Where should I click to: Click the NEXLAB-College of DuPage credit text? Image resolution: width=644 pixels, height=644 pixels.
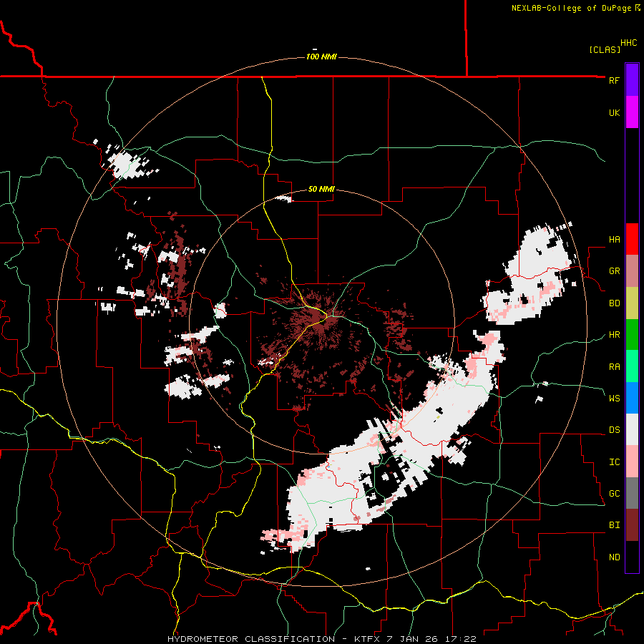[575, 8]
